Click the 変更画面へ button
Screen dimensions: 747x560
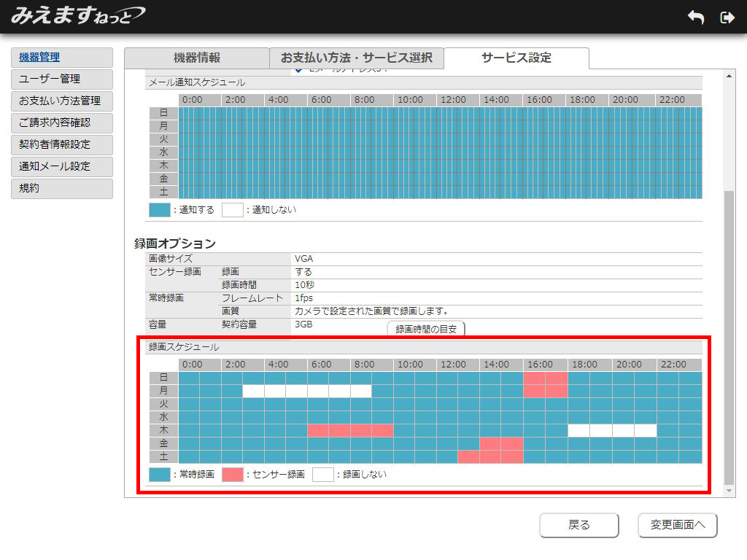677,525
